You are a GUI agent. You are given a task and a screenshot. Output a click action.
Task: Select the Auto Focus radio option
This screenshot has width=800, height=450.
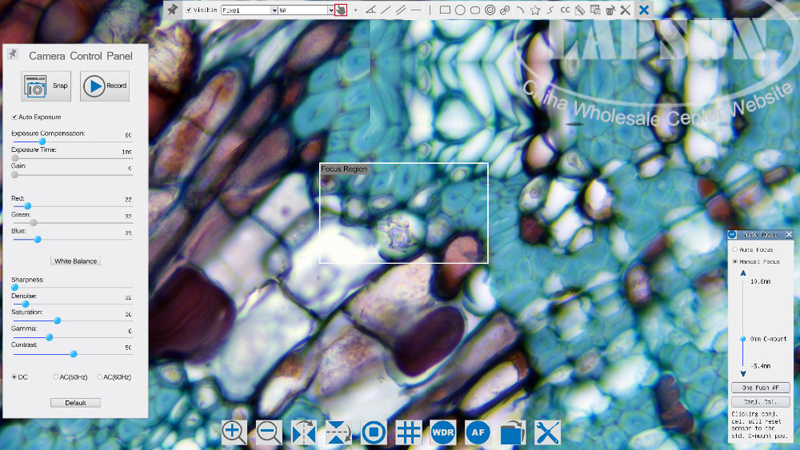tap(736, 249)
